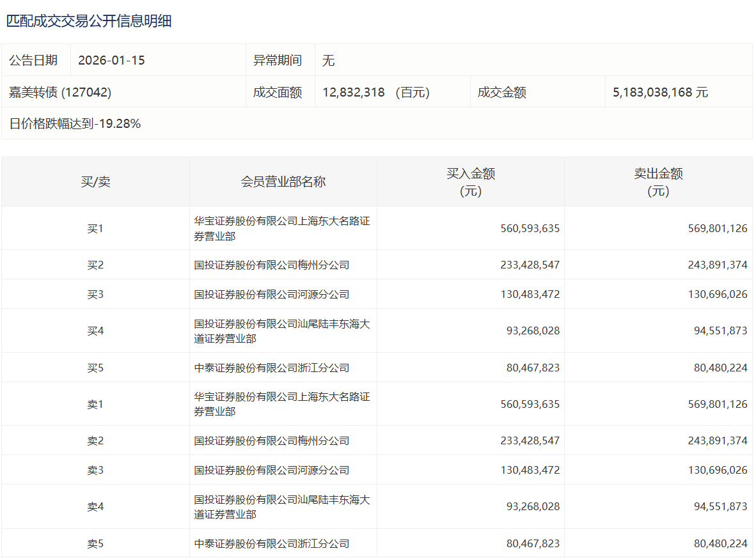Image resolution: width=756 pixels, height=560 pixels.
Task: Click the 卖出金额 (元) column header
Action: (x=658, y=182)
